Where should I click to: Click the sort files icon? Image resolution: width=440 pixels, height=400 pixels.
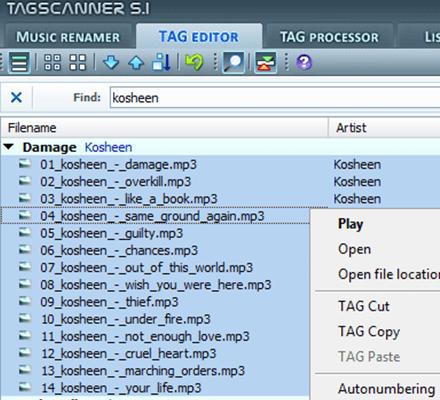click(x=162, y=62)
